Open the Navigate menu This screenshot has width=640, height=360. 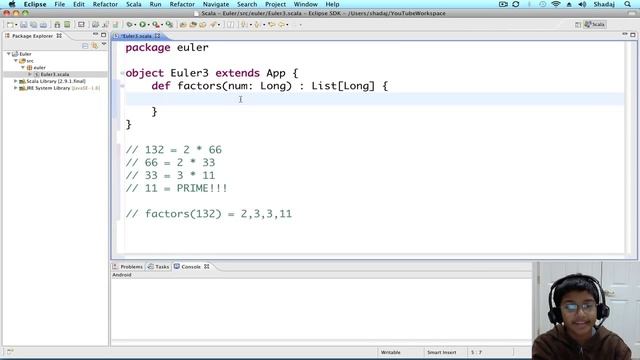click(x=216, y=4)
